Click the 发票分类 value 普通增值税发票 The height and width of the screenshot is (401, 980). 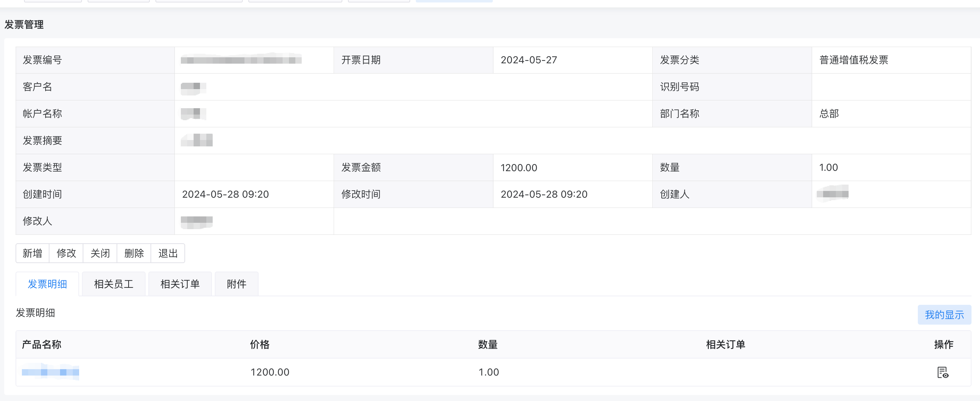pos(853,60)
